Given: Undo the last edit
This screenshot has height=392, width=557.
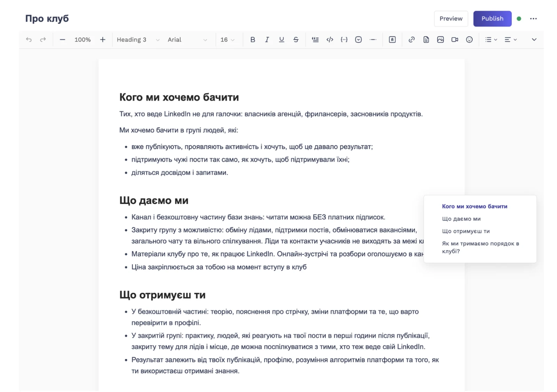Looking at the screenshot, I should click(29, 40).
